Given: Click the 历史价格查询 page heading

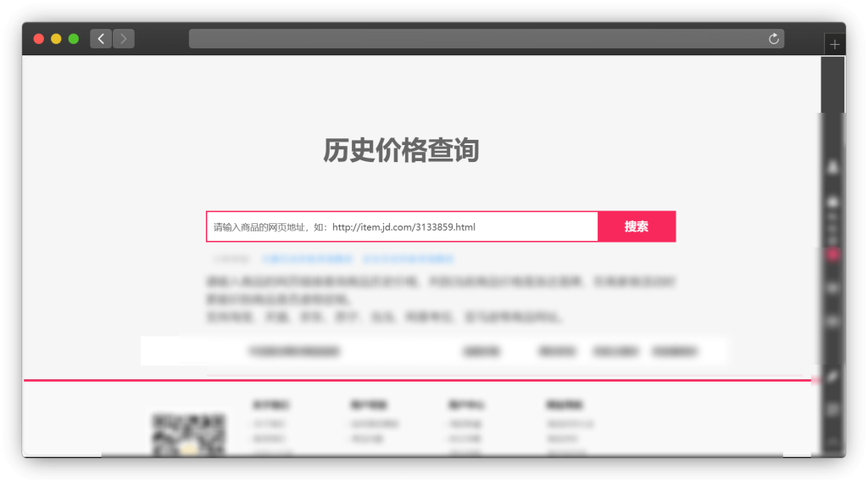Looking at the screenshot, I should click(401, 150).
